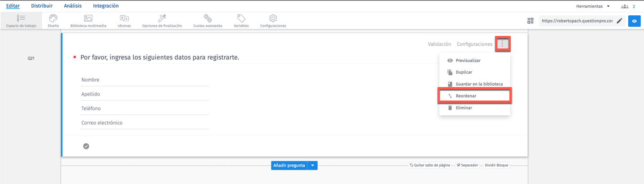Select Eliminar to delete question
Screen dimensions: 644x184
point(474,108)
